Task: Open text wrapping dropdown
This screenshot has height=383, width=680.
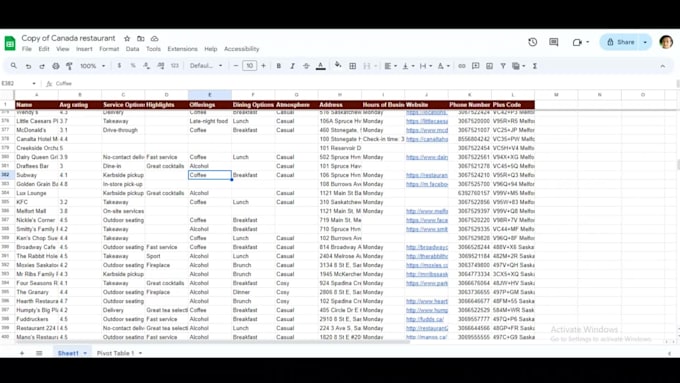Action: pos(425,66)
